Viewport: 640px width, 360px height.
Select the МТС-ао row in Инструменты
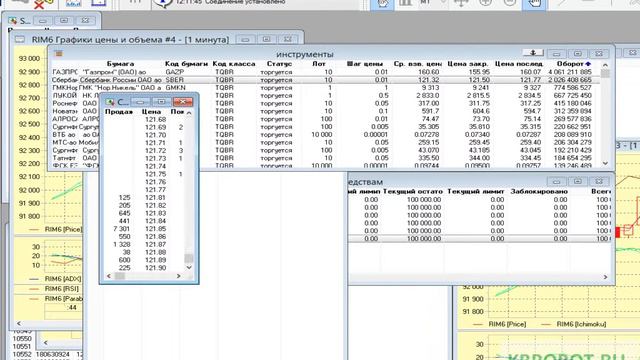click(x=326, y=142)
